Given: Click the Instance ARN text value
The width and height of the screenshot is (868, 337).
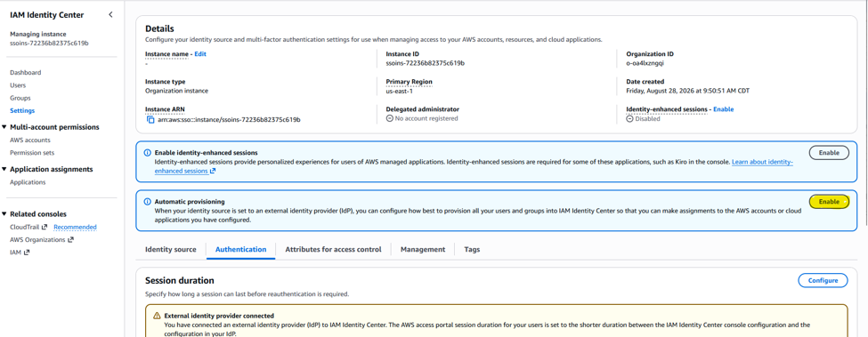Looking at the screenshot, I should [x=229, y=119].
